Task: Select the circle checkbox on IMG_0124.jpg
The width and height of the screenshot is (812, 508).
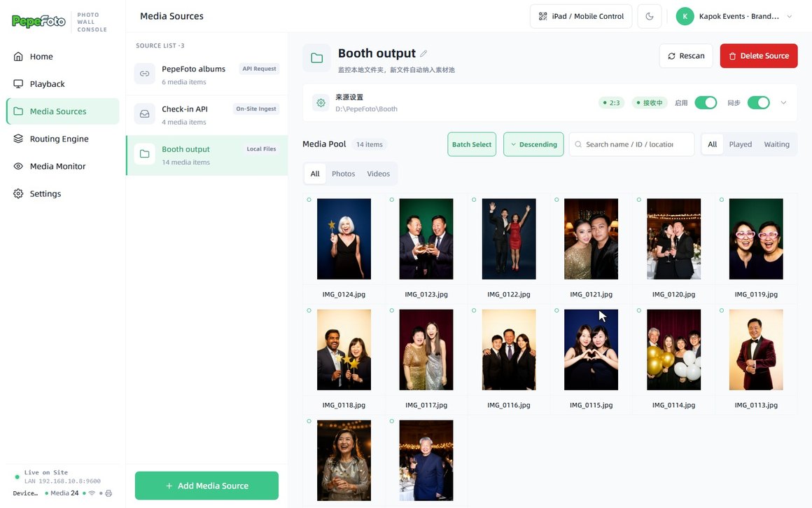Action: (x=309, y=200)
